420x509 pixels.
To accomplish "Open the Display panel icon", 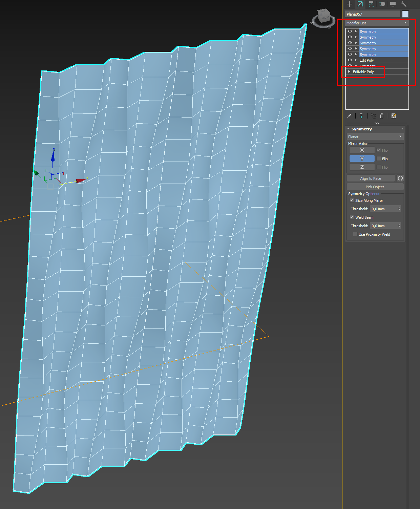I will point(393,4).
